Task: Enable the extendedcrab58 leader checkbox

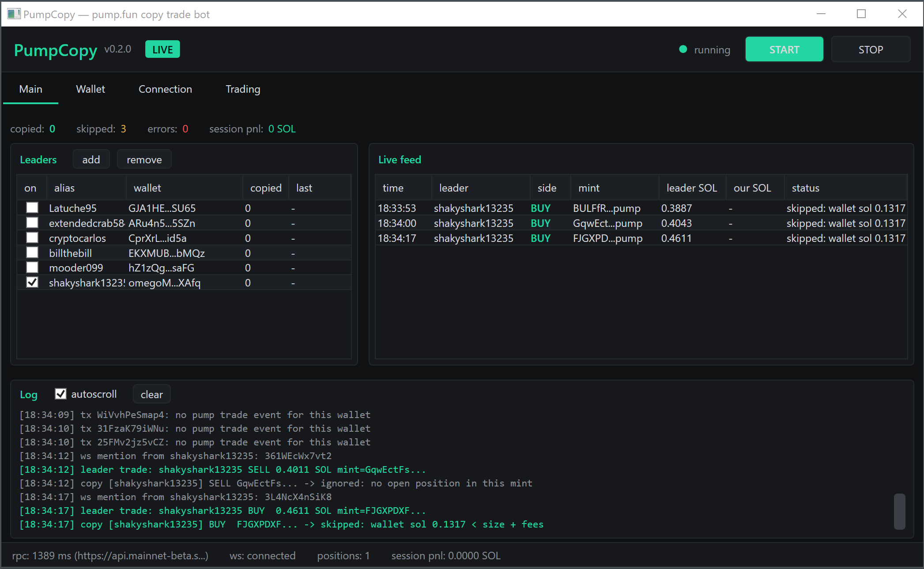Action: pos(32,223)
